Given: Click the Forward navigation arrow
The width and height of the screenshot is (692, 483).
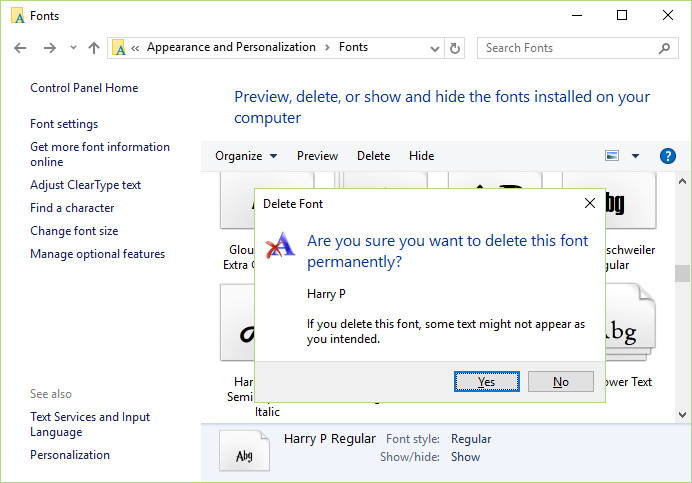Looking at the screenshot, I should point(49,48).
